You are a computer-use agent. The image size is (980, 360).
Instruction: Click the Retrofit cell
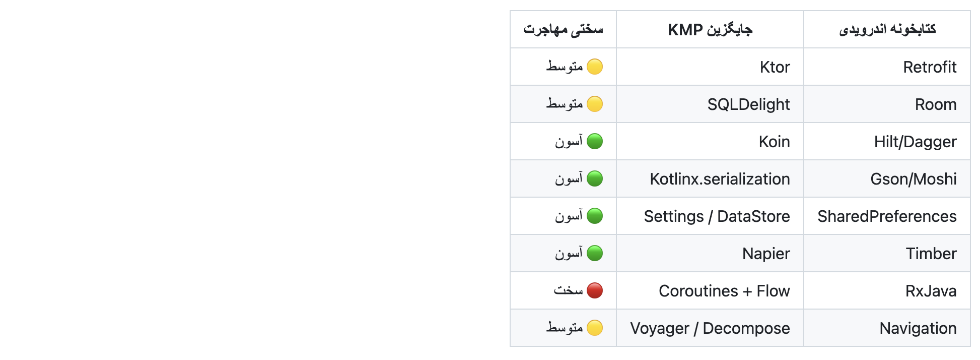coord(929,67)
